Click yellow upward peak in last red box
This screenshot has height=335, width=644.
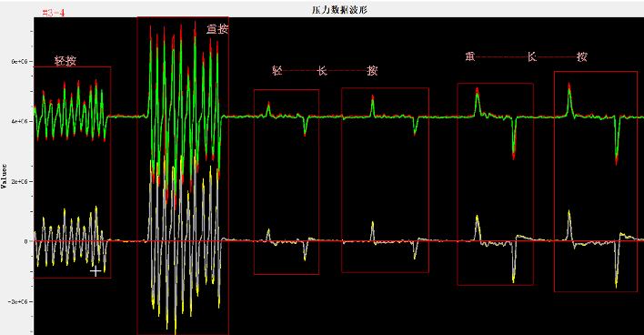pos(569,225)
